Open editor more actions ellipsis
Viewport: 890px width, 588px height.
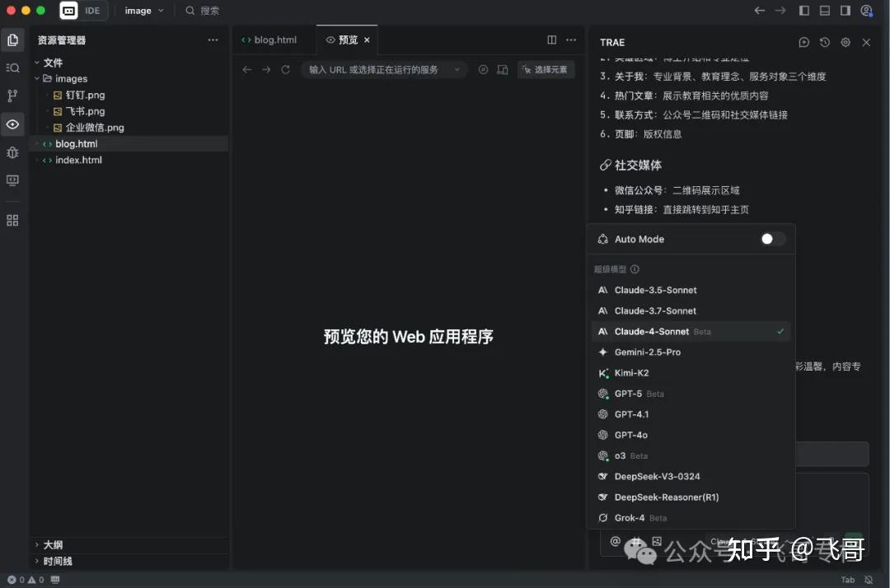pyautogui.click(x=571, y=40)
